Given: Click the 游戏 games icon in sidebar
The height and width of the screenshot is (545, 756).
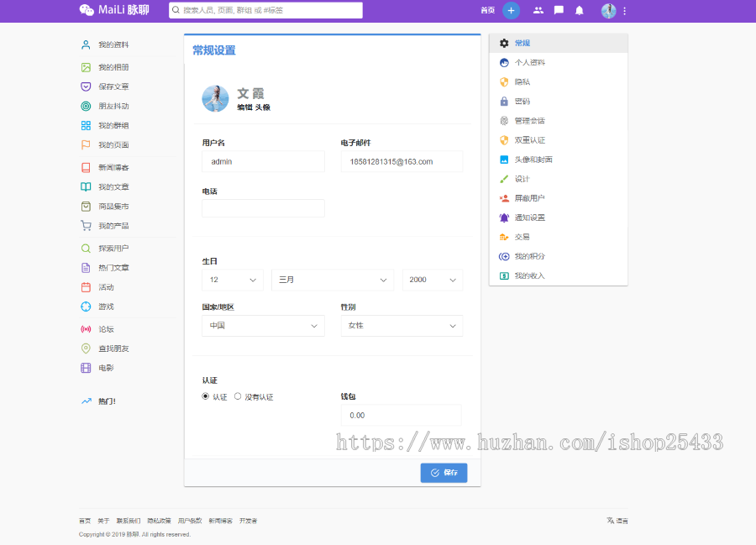Looking at the screenshot, I should pyautogui.click(x=86, y=307).
